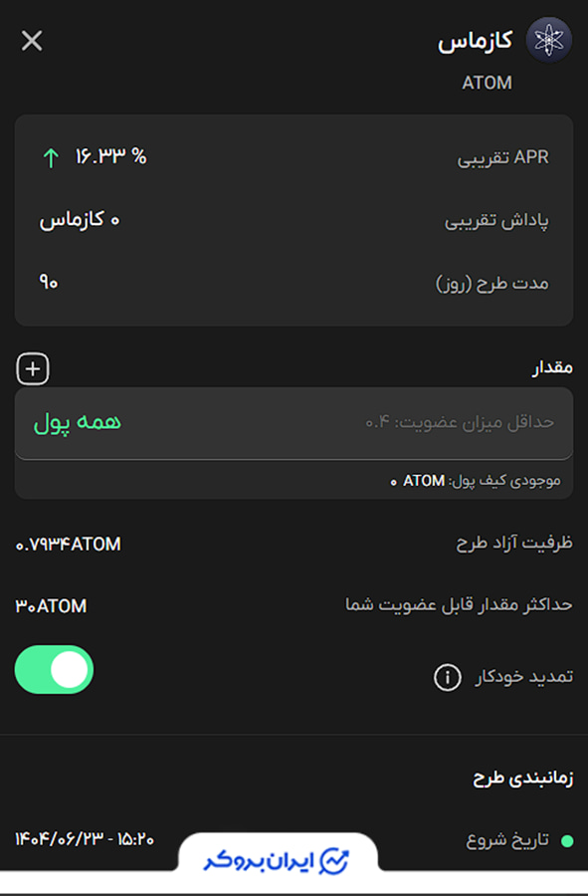Click the plus icon beside مقدار

coord(32,368)
